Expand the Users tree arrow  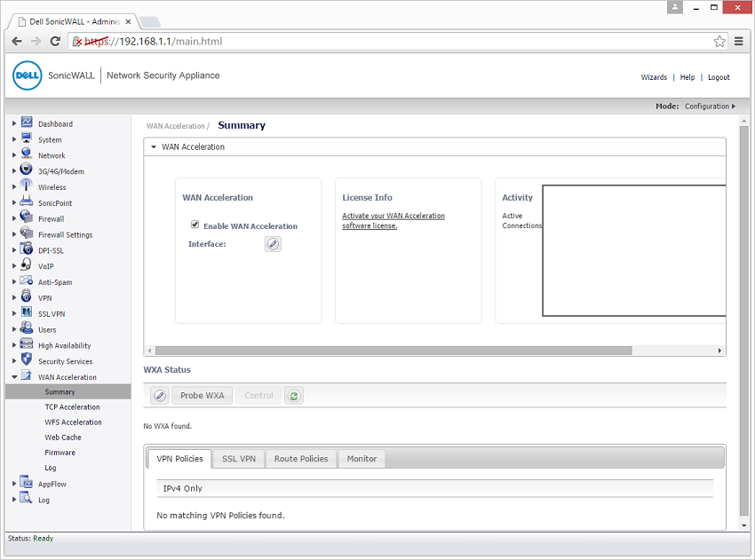[14, 329]
